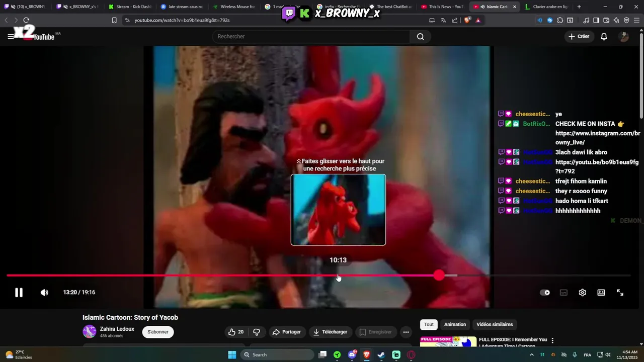Open the browser extensions puzzle icon
The width and height of the screenshot is (644, 362).
tap(560, 20)
